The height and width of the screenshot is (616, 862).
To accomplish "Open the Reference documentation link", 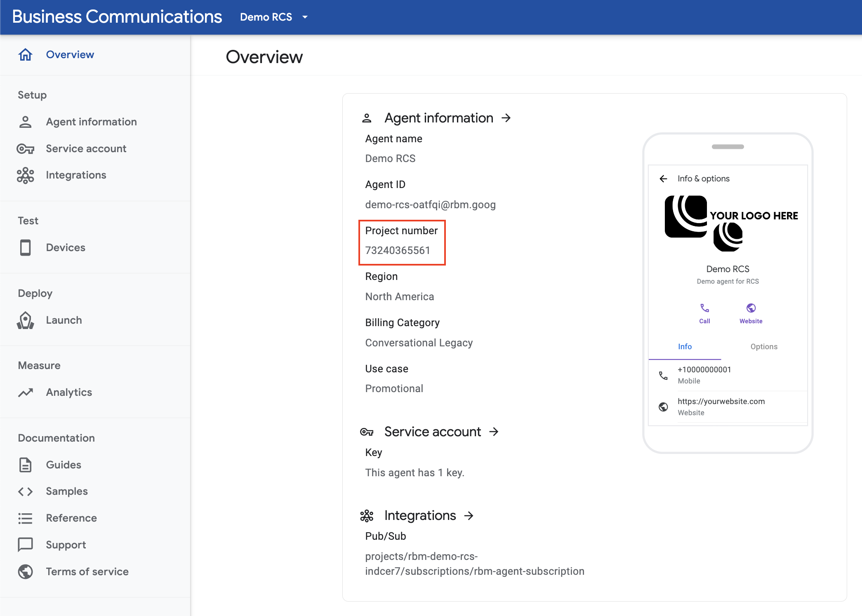I will pyautogui.click(x=71, y=518).
